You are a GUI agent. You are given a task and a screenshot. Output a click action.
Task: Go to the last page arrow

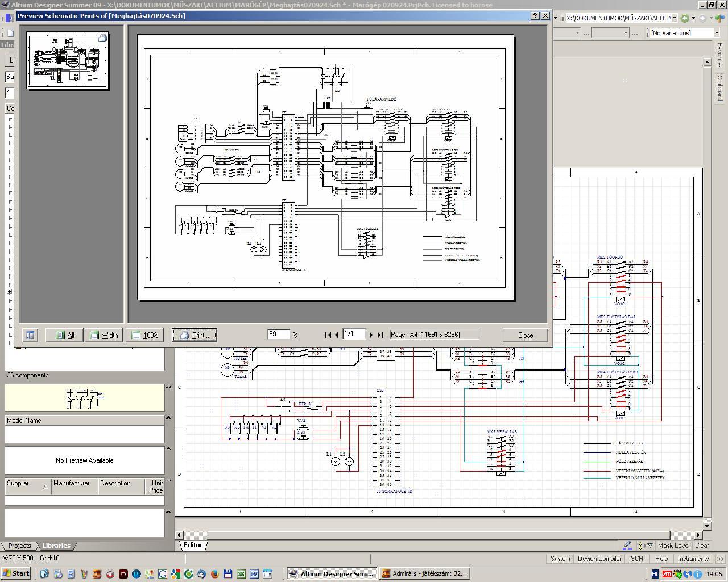pyautogui.click(x=380, y=335)
